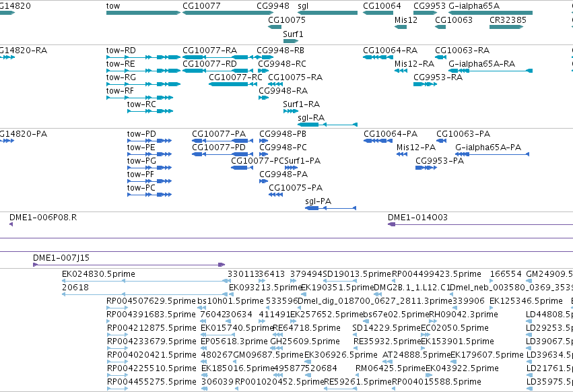Select protein feature CG10063-PA

[442, 141]
